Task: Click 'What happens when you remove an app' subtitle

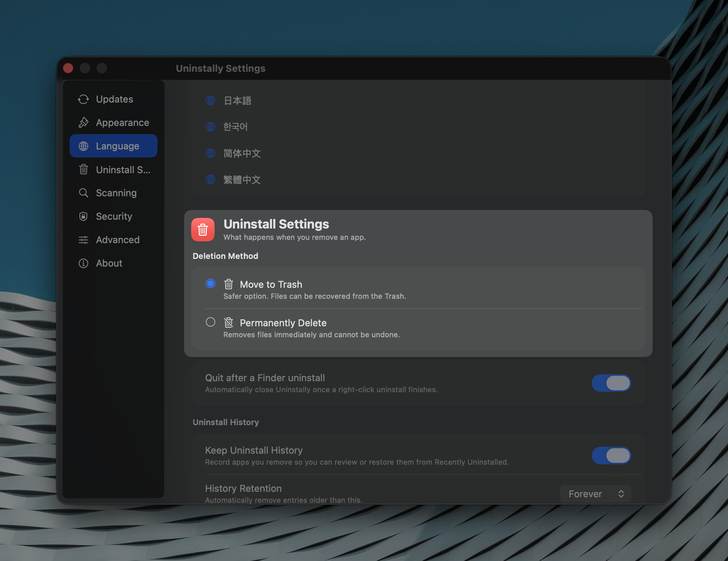Action: pos(295,237)
